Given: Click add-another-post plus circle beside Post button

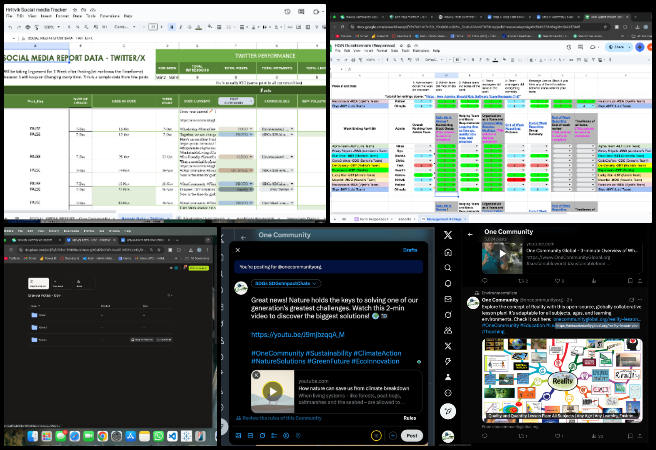Looking at the screenshot, I should (393, 436).
